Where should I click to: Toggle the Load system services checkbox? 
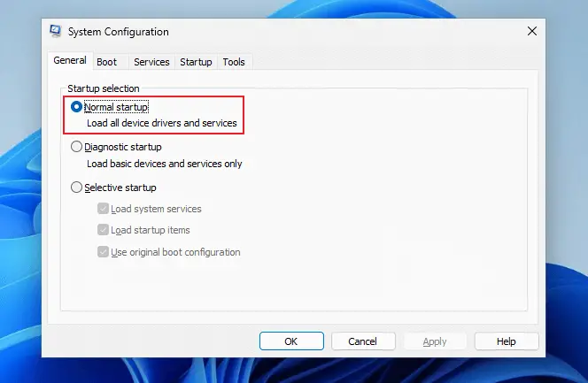pyautogui.click(x=103, y=209)
